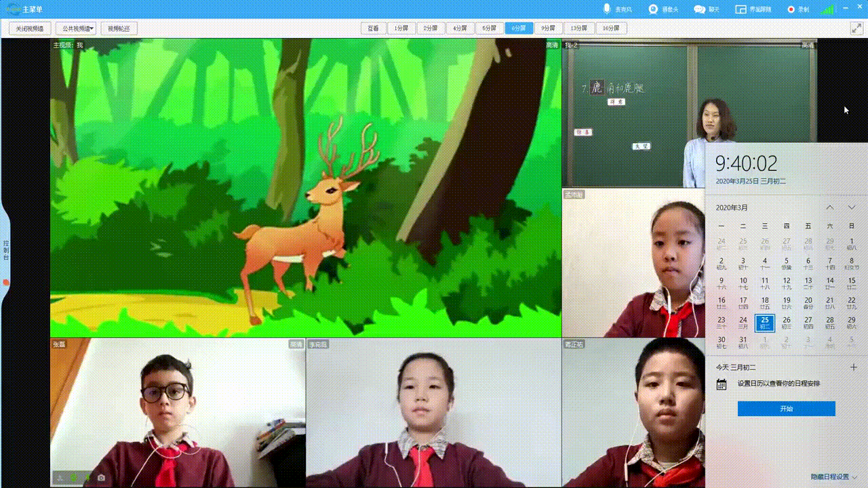The height and width of the screenshot is (488, 868).
Task: Open the 公共视频墙 dropdown
Action: pos(78,28)
